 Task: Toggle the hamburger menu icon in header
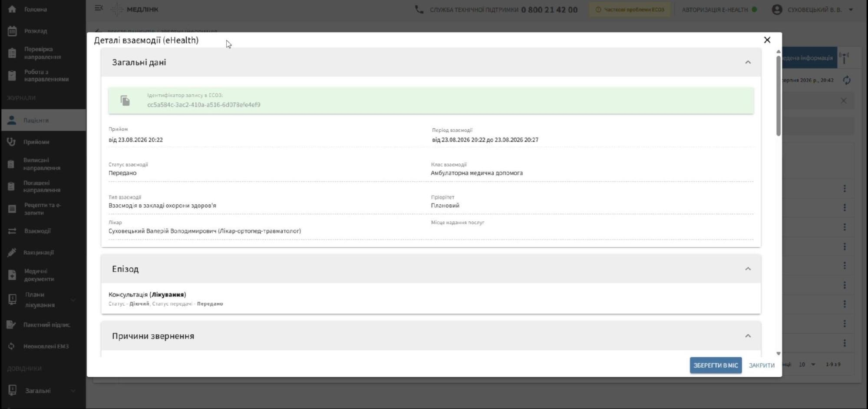(x=99, y=8)
